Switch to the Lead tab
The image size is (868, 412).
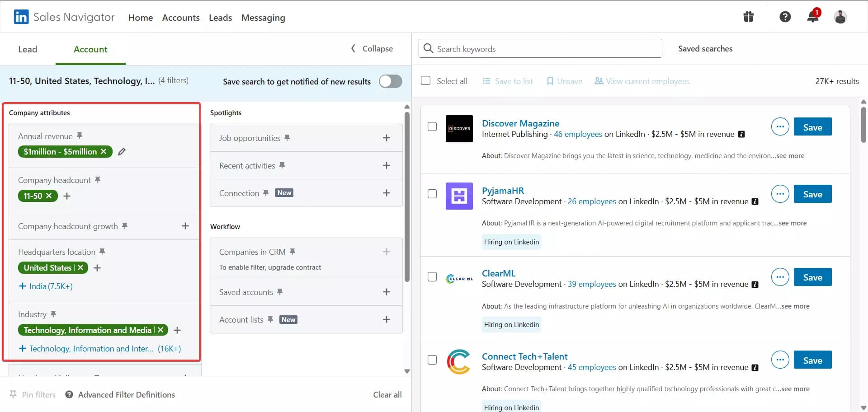point(28,49)
